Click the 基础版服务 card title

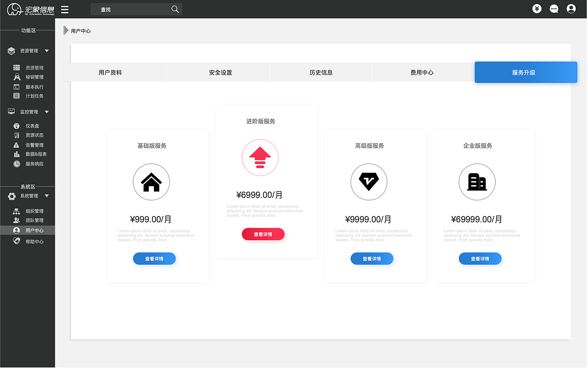(x=152, y=146)
